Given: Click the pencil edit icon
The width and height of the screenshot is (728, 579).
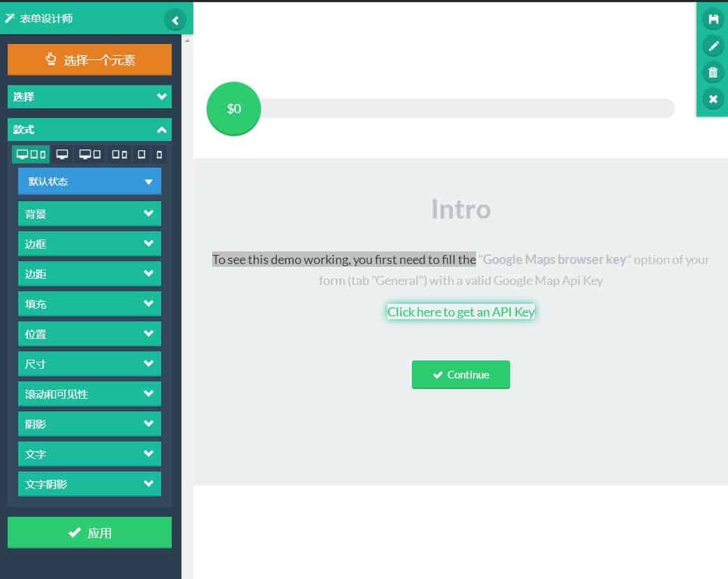Looking at the screenshot, I should pyautogui.click(x=713, y=46).
